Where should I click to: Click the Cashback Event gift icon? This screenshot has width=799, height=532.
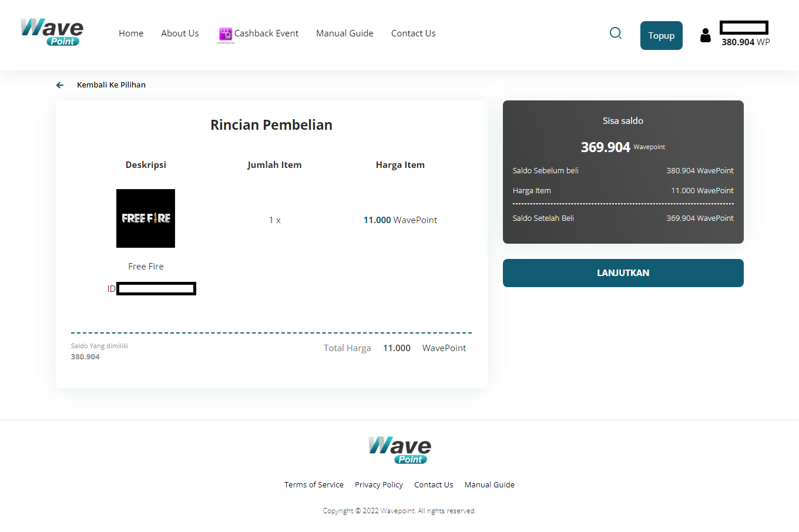point(226,34)
